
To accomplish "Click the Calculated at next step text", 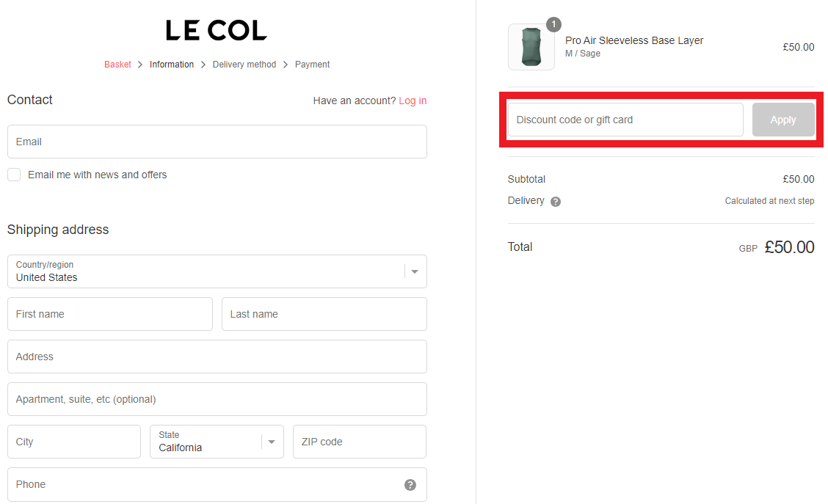I will pyautogui.click(x=769, y=201).
